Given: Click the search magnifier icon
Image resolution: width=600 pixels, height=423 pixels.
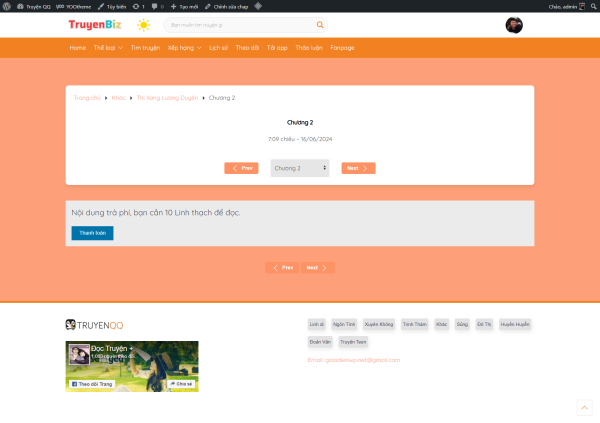Looking at the screenshot, I should (x=320, y=25).
